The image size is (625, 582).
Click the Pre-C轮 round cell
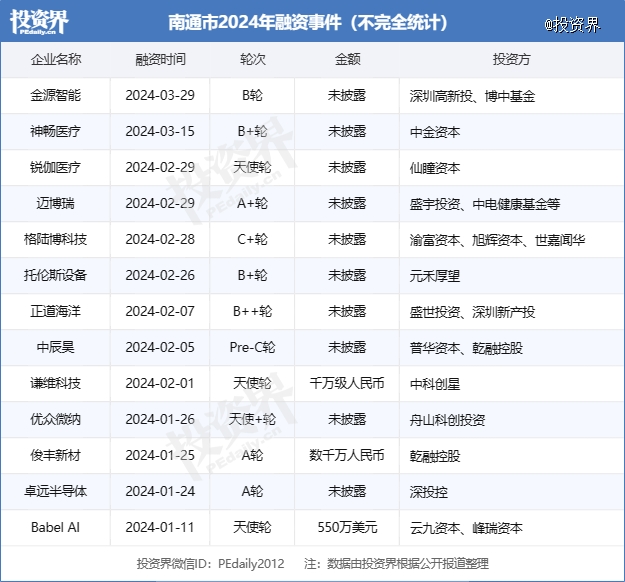[x=252, y=347]
